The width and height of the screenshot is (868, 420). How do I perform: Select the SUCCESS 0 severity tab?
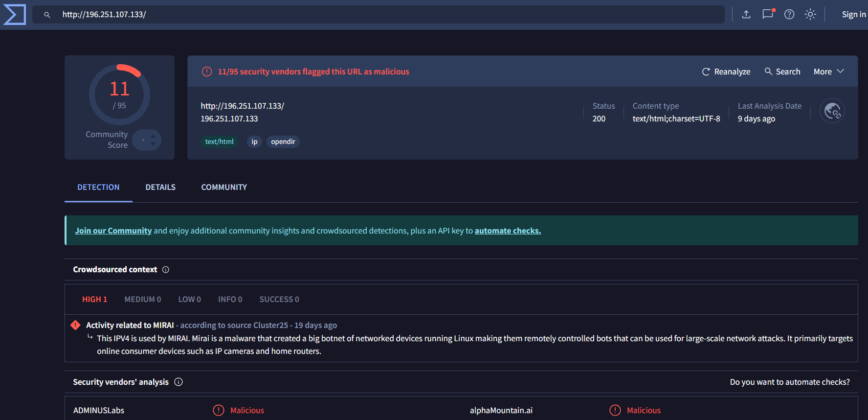coord(279,299)
